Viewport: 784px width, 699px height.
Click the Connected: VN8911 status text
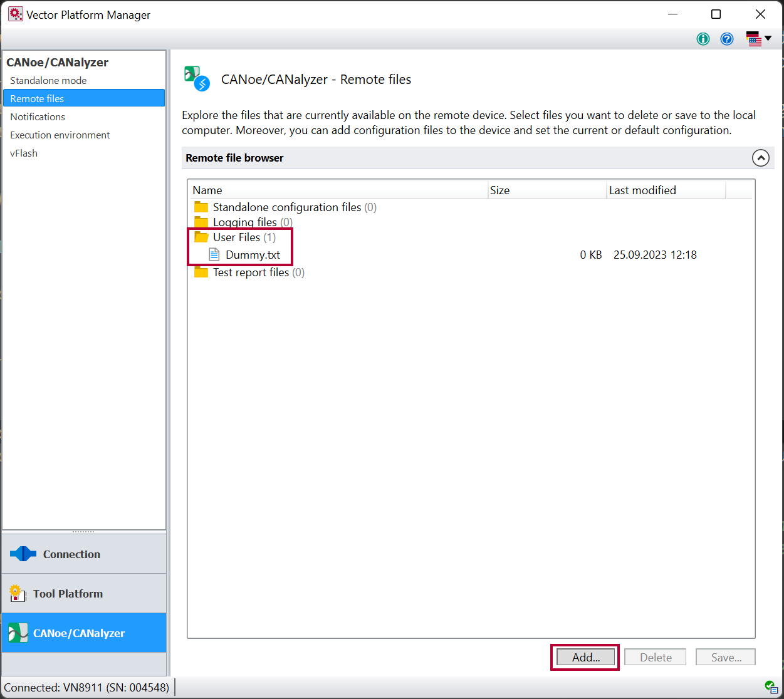[86, 688]
